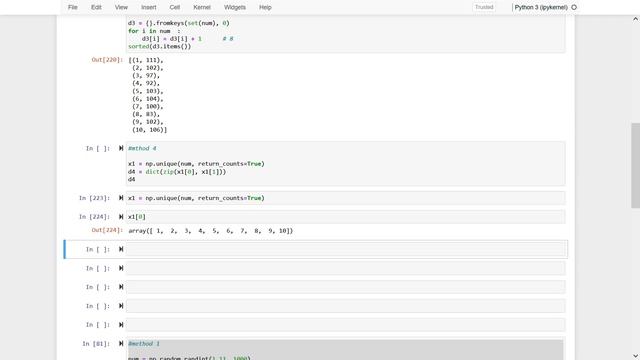Click the #method 4 comment line
Viewport: 640px width, 360px height.
(x=142, y=148)
